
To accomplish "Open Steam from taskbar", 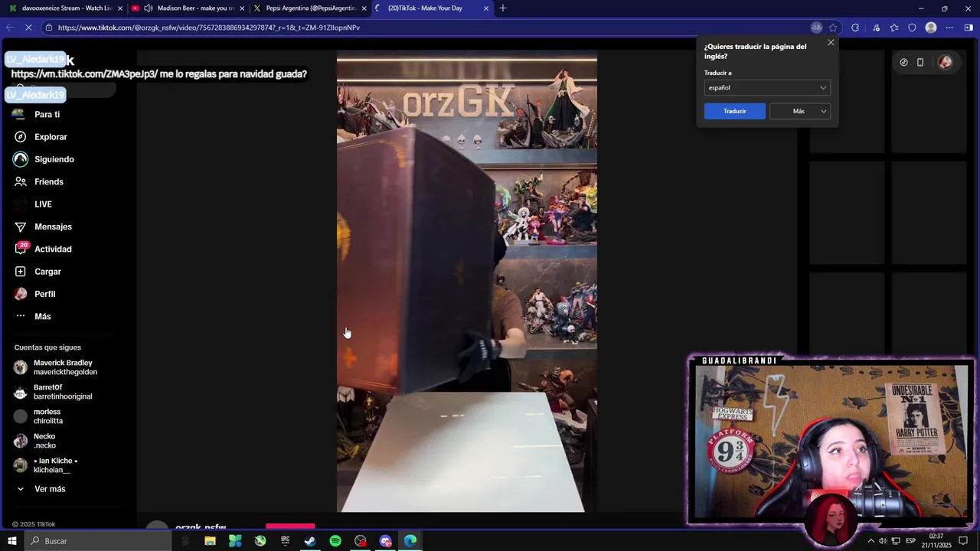I will coord(310,541).
